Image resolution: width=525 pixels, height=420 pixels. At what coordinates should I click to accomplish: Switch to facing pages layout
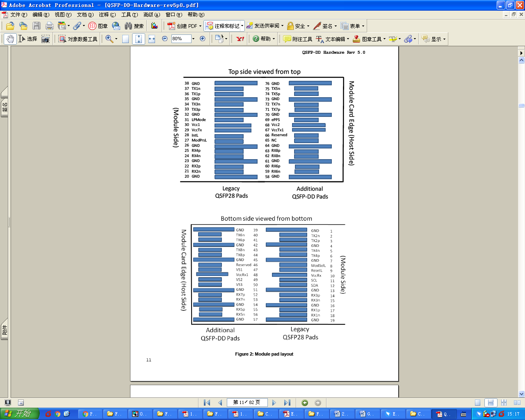pos(517,403)
